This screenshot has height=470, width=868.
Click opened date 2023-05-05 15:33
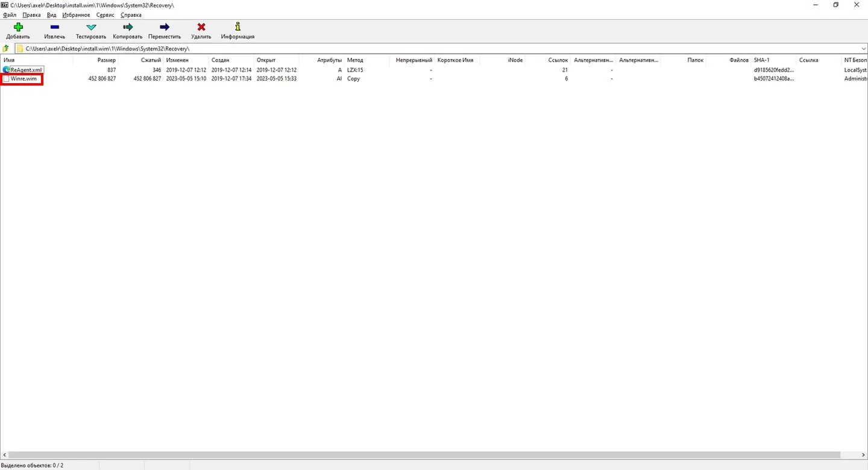(x=277, y=79)
